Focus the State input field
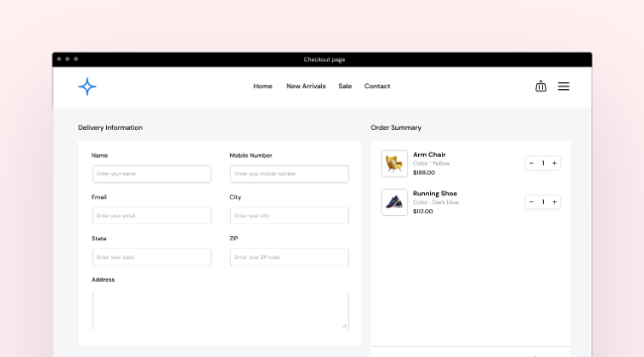The width and height of the screenshot is (644, 357). [x=152, y=257]
